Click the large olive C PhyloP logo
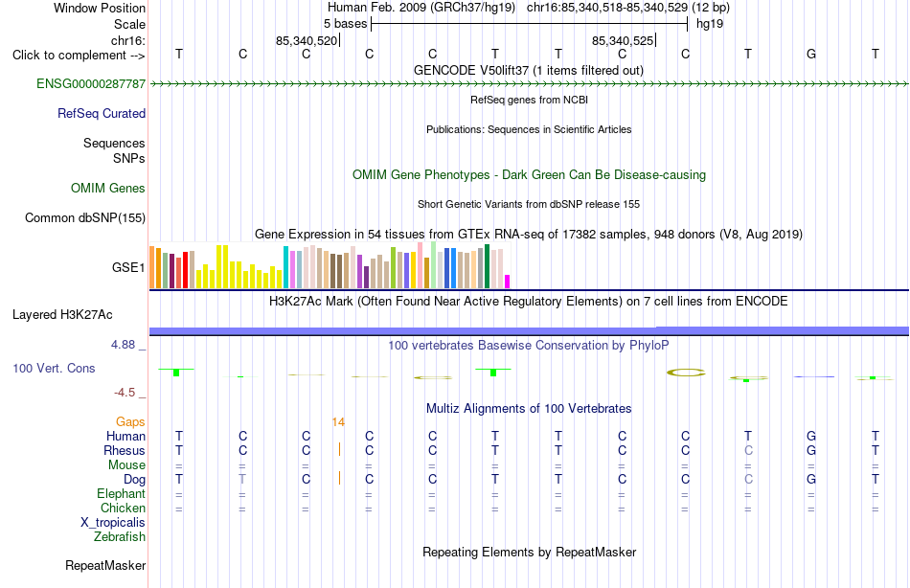910x588 pixels. pos(686,373)
